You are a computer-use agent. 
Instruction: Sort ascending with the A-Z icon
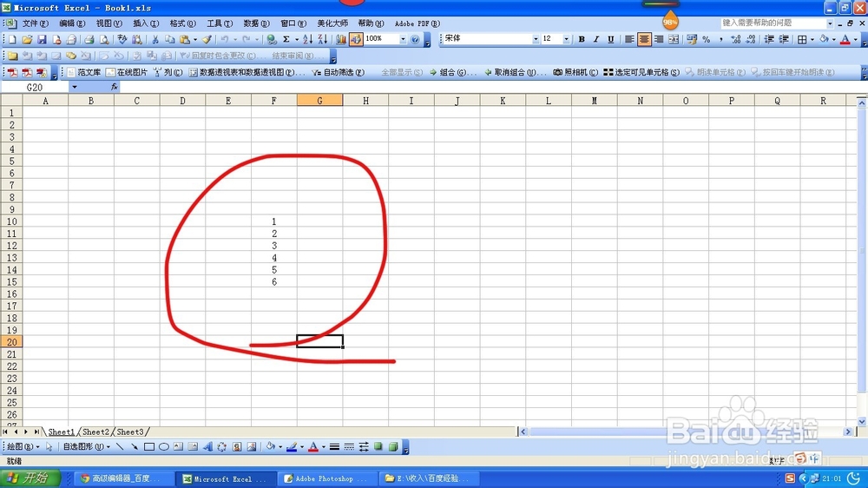tap(308, 39)
